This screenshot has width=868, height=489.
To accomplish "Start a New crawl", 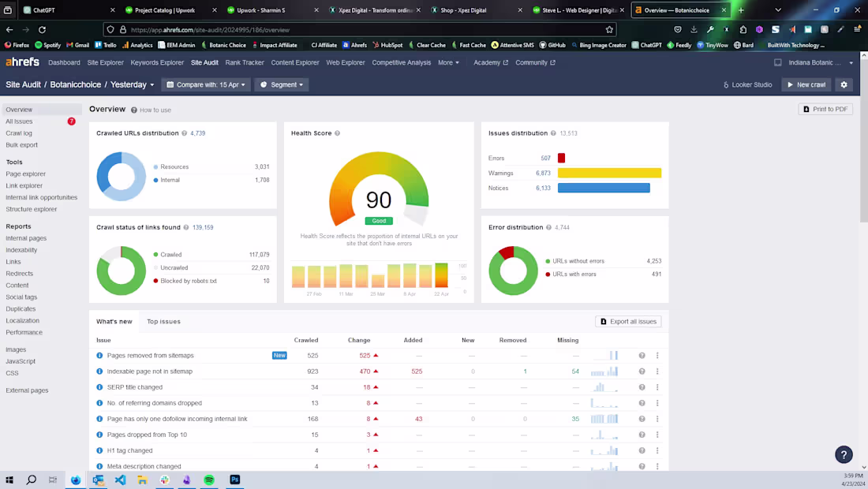I will coord(806,84).
